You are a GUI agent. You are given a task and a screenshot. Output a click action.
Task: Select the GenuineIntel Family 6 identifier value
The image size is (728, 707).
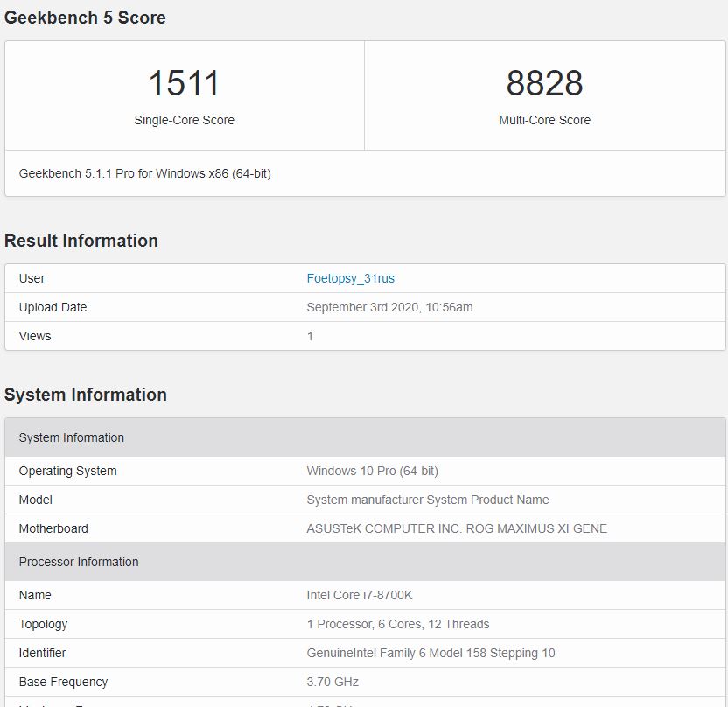point(430,653)
